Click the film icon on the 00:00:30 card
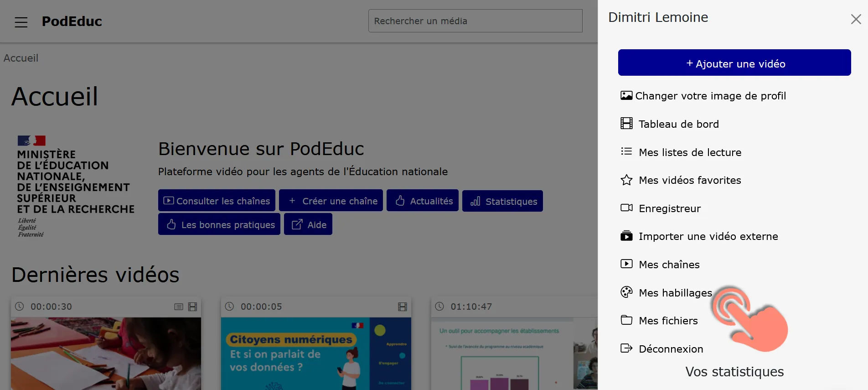This screenshot has width=868, height=390. coord(193,307)
